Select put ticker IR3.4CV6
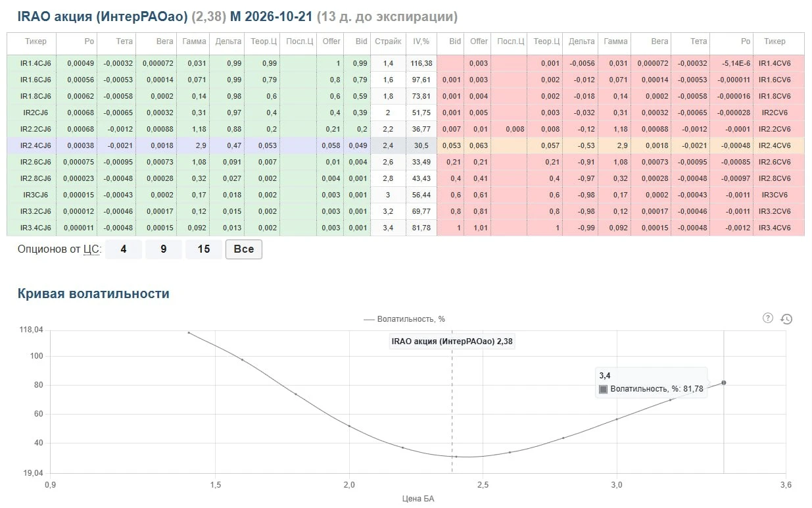This screenshot has width=812, height=508. (x=775, y=228)
